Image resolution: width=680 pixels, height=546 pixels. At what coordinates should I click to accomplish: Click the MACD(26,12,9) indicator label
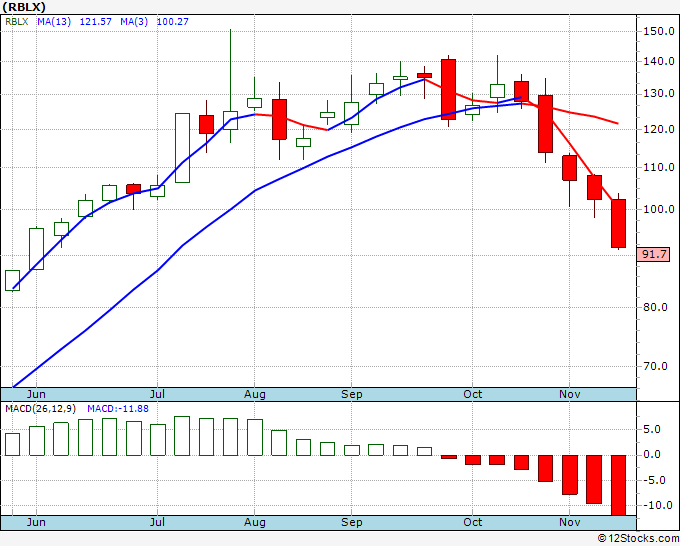(40, 409)
